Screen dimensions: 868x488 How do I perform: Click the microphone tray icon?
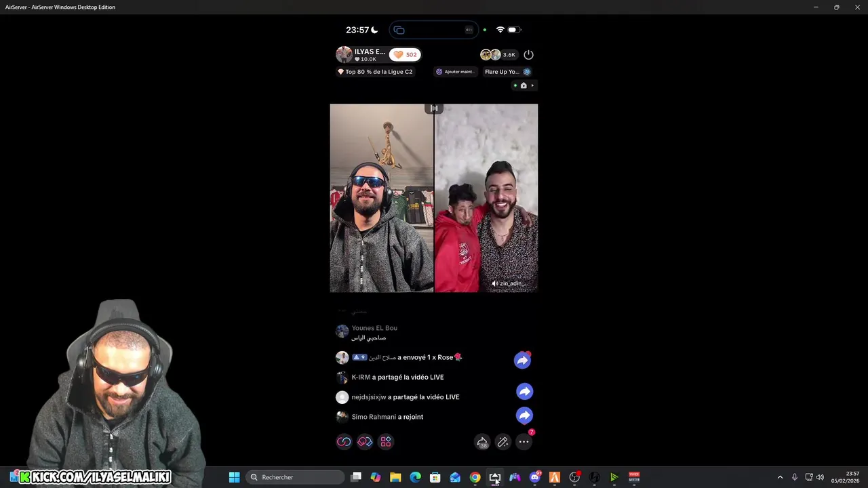[795, 477]
